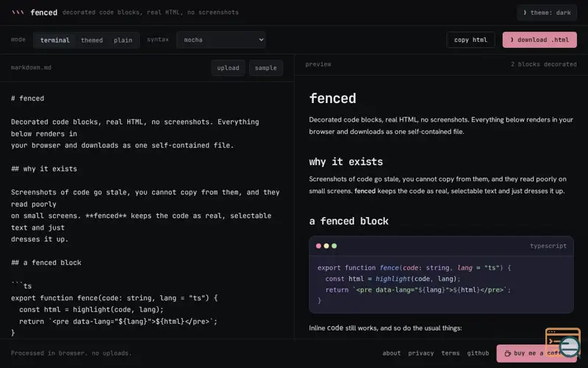Click the yellow dot in code block header

(326, 246)
